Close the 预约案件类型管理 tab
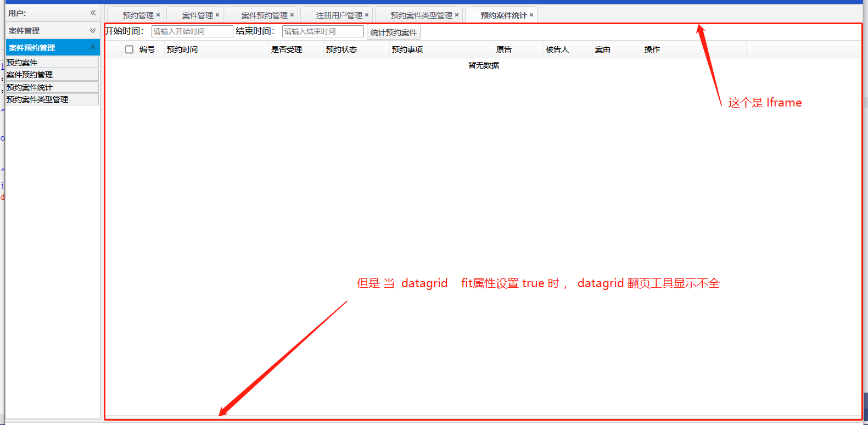868x425 pixels. click(x=457, y=15)
